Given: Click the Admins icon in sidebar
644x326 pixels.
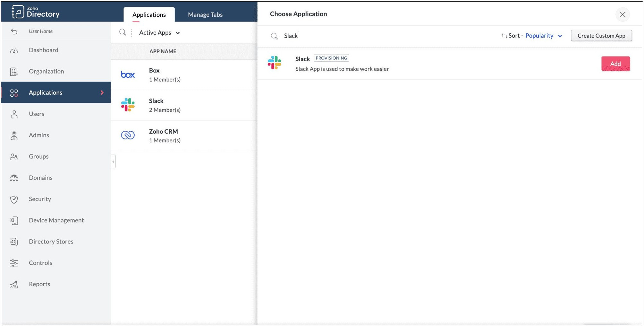Looking at the screenshot, I should tap(14, 136).
